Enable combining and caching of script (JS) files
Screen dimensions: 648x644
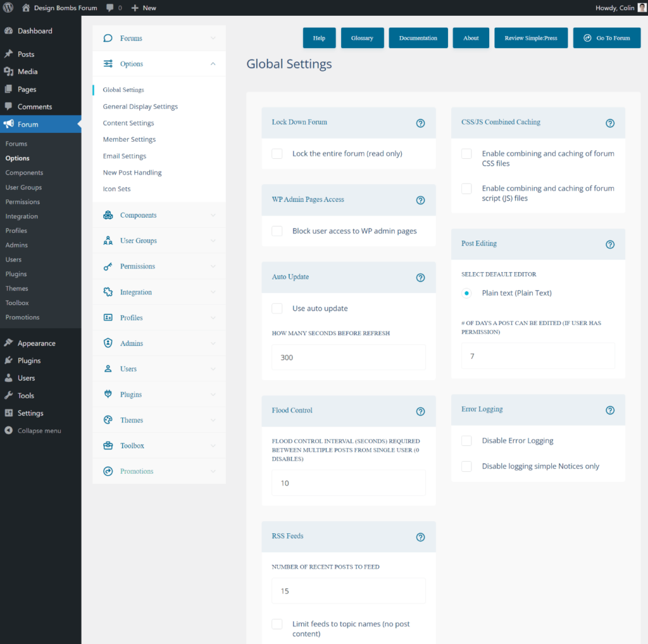pos(466,188)
